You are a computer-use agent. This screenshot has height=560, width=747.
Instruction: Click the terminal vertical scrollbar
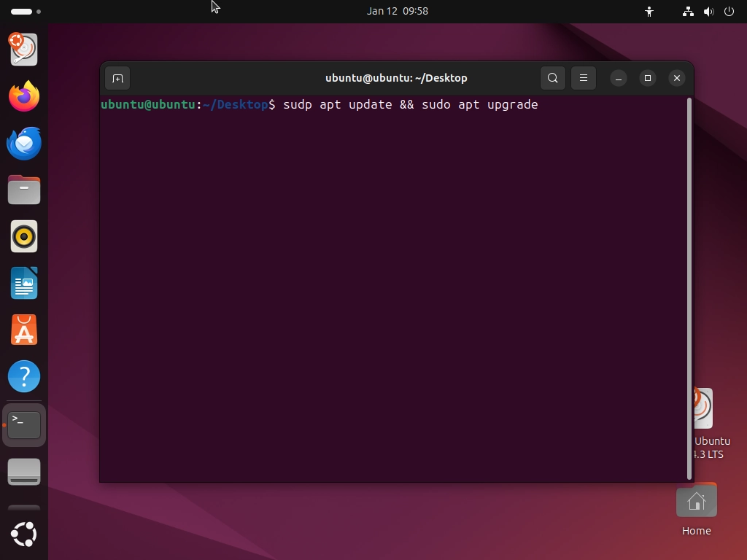point(689,289)
